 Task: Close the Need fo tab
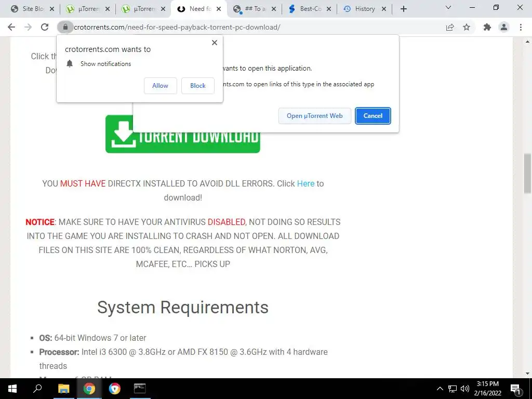[x=219, y=9]
